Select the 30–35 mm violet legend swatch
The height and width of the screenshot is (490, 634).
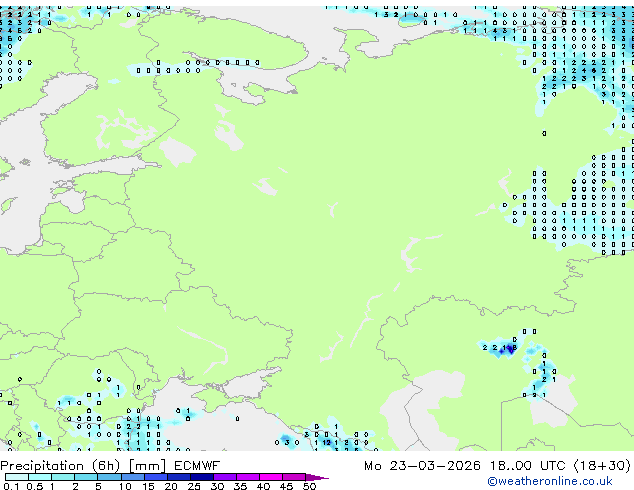coord(225,477)
